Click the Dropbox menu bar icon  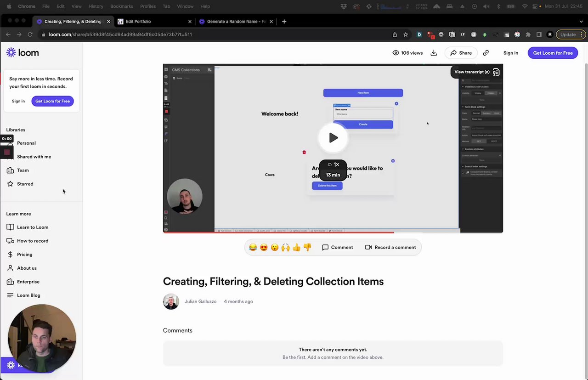[x=344, y=6]
